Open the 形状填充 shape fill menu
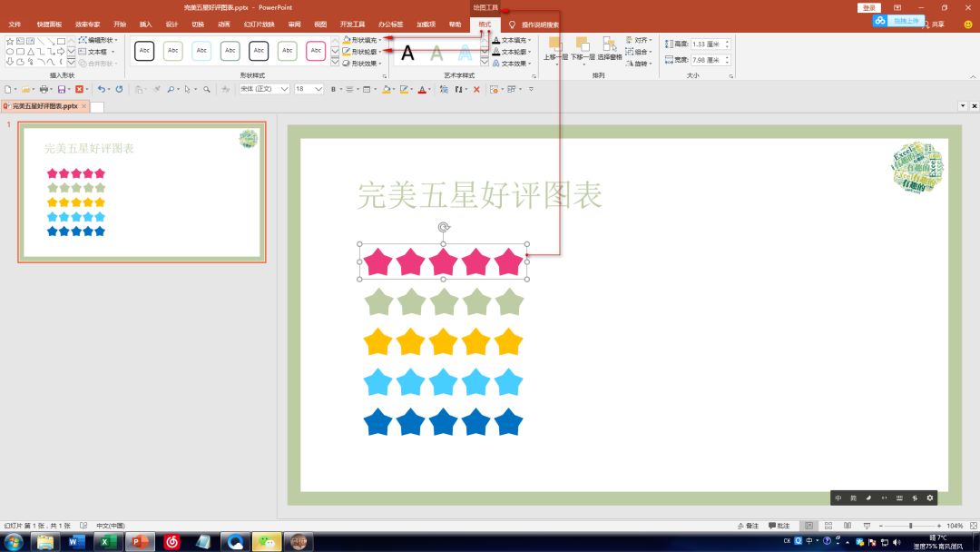980x552 pixels. [x=363, y=40]
